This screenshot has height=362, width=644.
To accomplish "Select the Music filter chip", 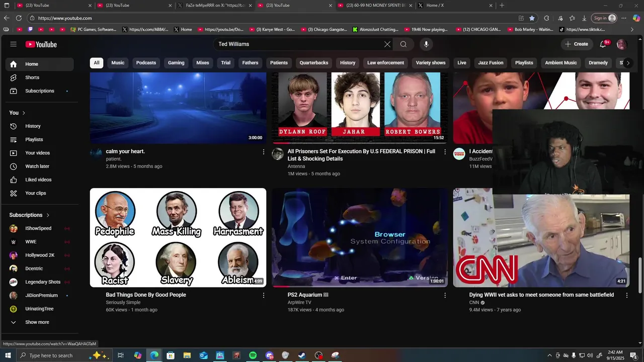I will tap(118, 63).
